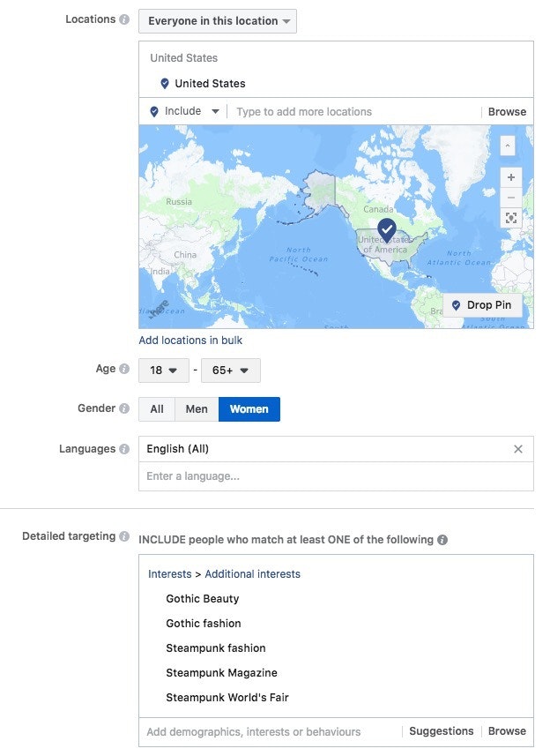
Task: Remove the English (All) language
Action: (x=518, y=449)
